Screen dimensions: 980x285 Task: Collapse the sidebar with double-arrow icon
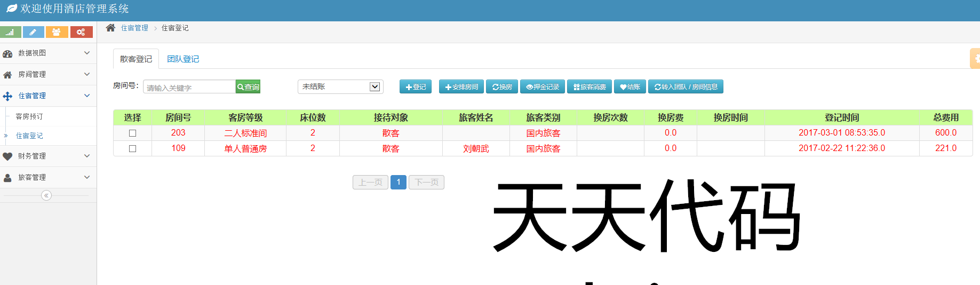46,195
